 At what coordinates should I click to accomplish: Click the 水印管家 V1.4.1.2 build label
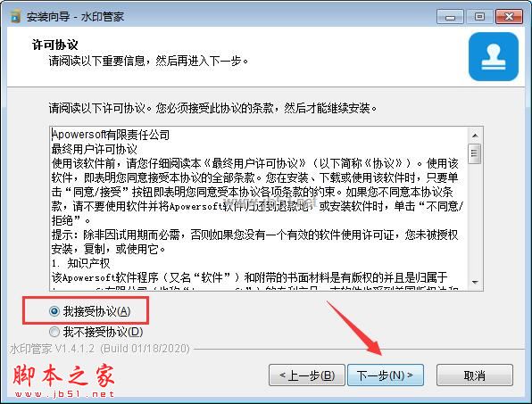click(99, 349)
